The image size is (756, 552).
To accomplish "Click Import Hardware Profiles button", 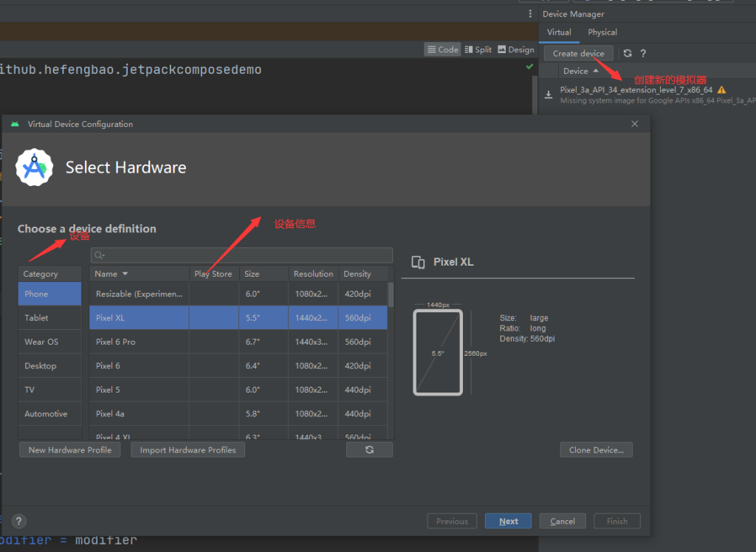I will [188, 450].
